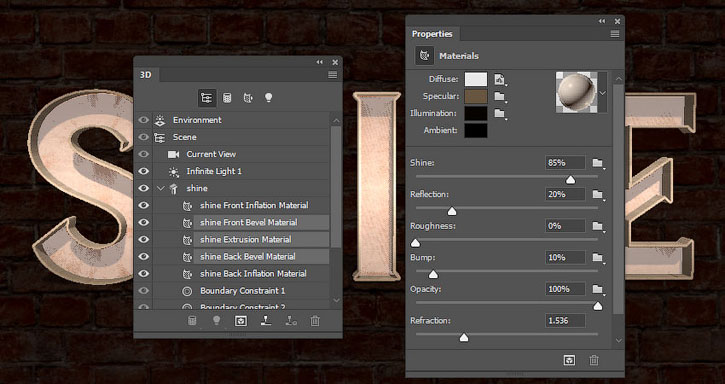Image resolution: width=725 pixels, height=384 pixels.
Task: Open the Roughness texture folder menu
Action: [x=598, y=226]
